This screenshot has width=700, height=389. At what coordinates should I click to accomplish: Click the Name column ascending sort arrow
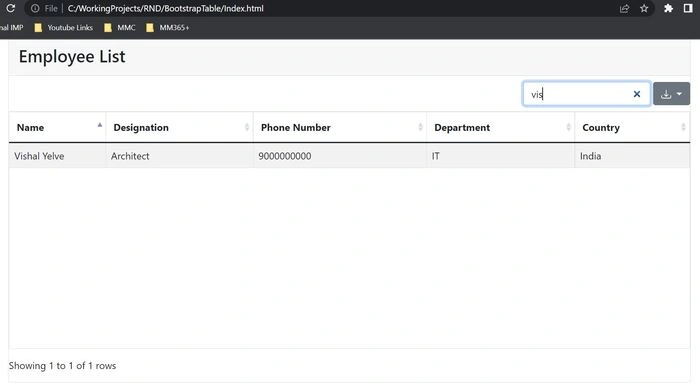pos(100,125)
